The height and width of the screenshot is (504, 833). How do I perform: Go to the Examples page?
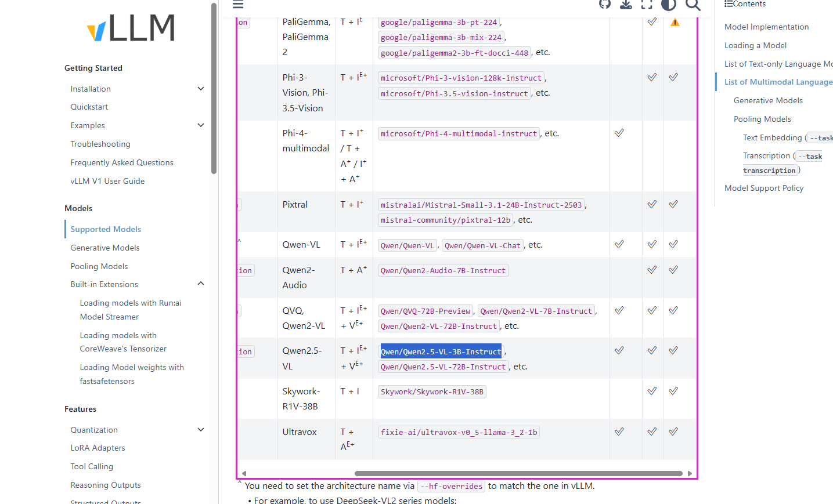[x=88, y=126]
